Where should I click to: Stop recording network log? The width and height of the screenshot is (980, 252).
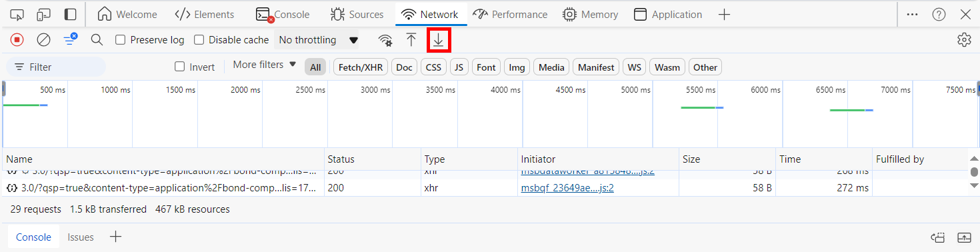[17, 40]
